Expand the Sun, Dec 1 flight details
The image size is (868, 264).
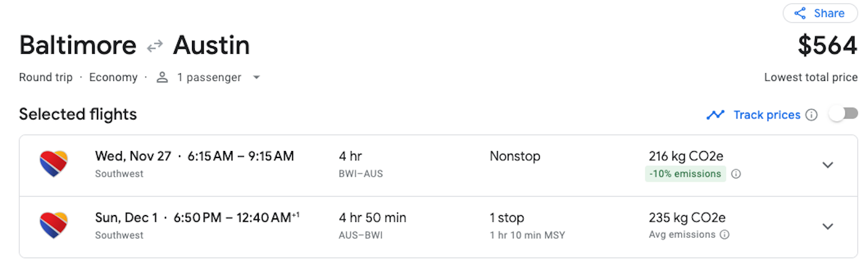[x=827, y=227]
